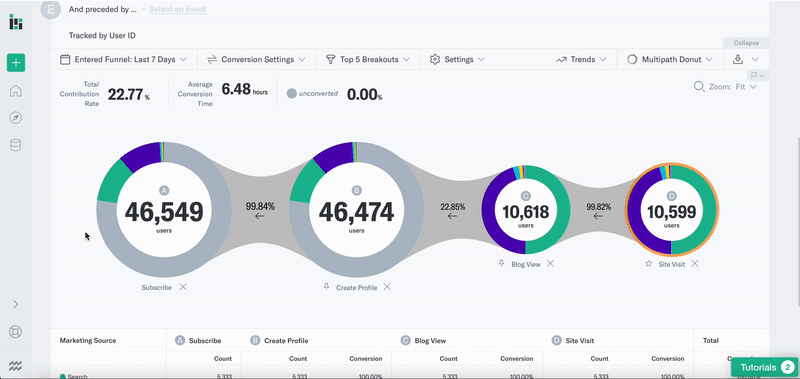
Task: Open the Trends dropdown
Action: click(x=581, y=60)
